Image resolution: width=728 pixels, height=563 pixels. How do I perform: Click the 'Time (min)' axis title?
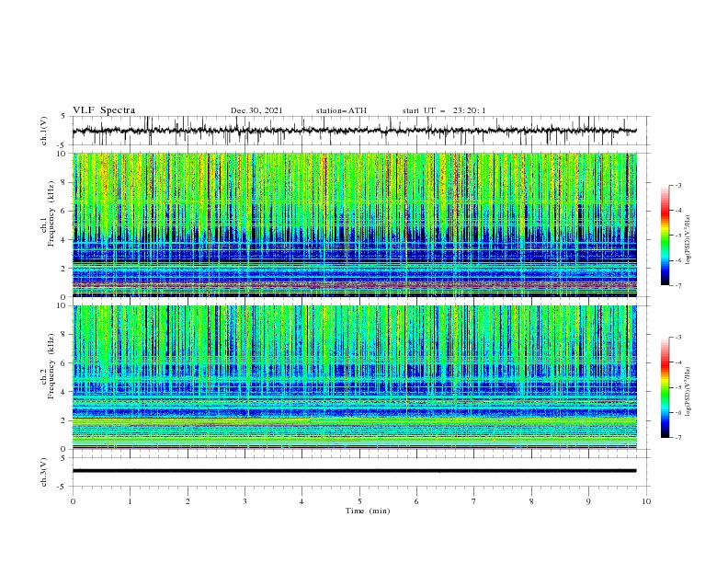point(368,511)
